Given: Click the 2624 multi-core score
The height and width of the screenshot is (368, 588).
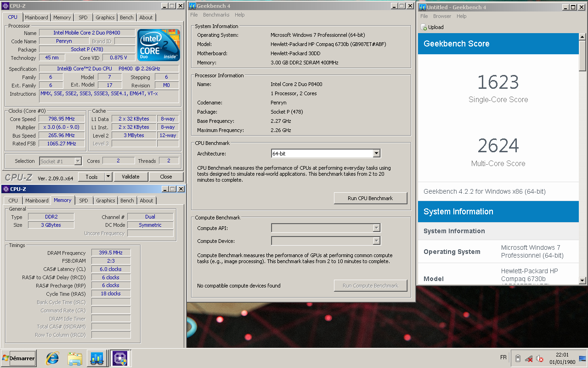Looking at the screenshot, I should tap(498, 146).
